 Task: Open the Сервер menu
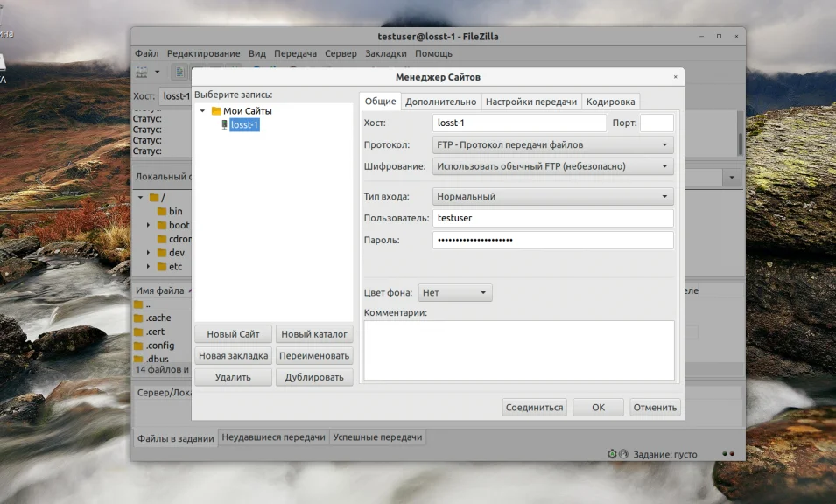[341, 53]
